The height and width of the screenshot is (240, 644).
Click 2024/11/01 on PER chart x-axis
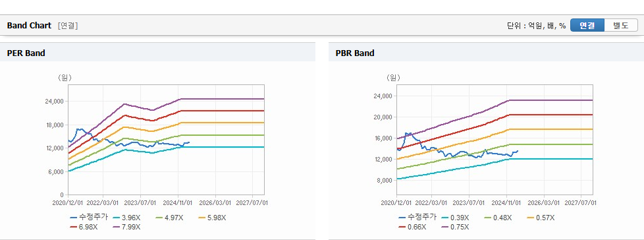pyautogui.click(x=178, y=202)
